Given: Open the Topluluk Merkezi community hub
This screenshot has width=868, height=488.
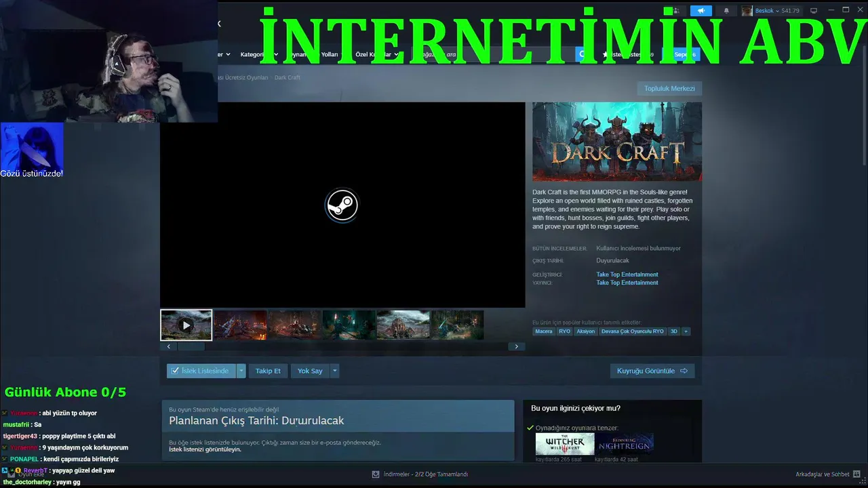Looking at the screenshot, I should [x=669, y=89].
